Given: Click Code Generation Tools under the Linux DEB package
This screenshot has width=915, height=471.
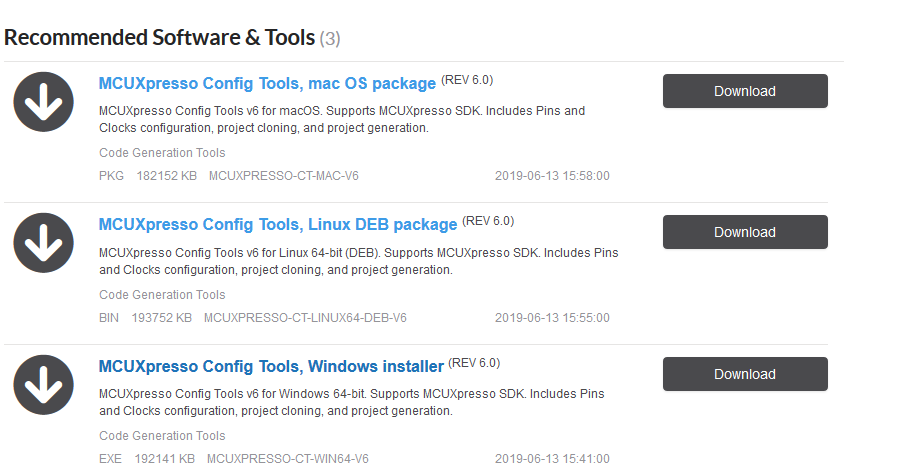Looking at the screenshot, I should (x=162, y=295).
